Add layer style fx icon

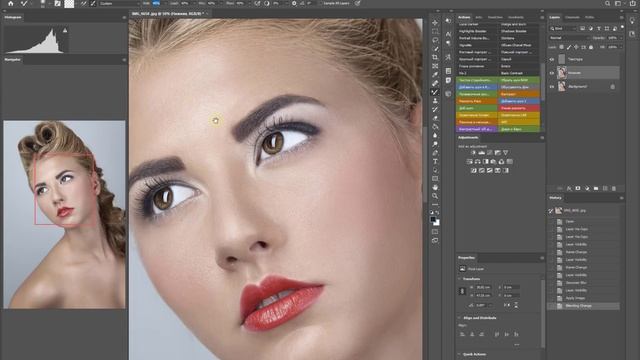[x=569, y=189]
